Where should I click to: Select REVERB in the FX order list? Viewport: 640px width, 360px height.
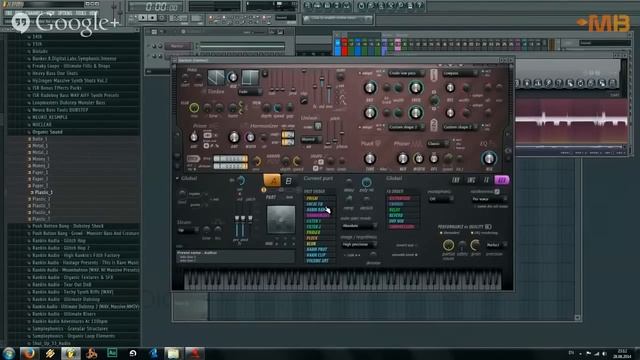402,216
